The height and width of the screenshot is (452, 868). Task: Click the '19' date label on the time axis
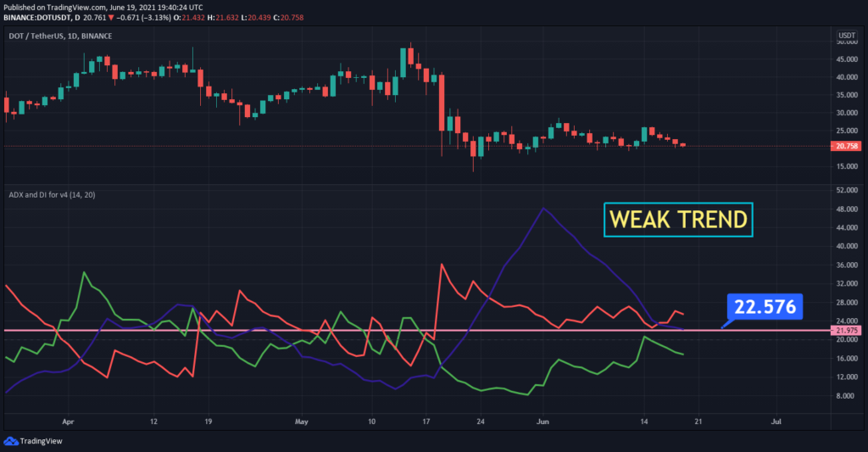[x=209, y=421]
